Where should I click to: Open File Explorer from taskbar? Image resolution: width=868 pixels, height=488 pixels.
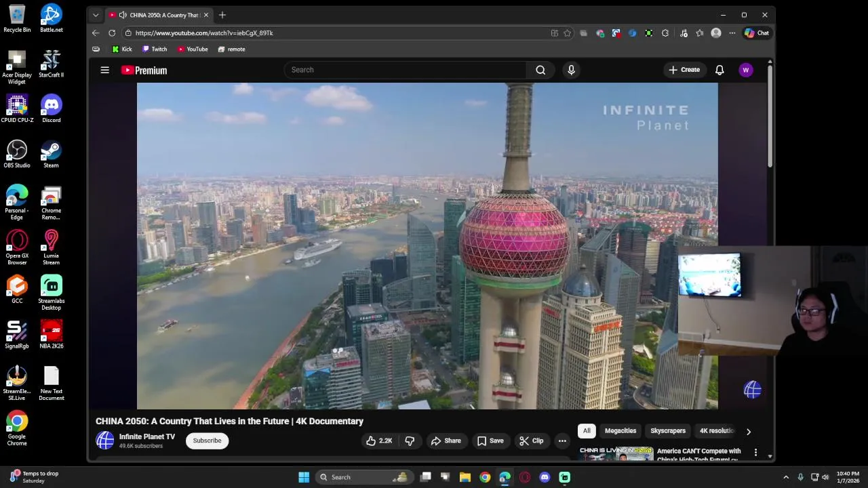465,477
